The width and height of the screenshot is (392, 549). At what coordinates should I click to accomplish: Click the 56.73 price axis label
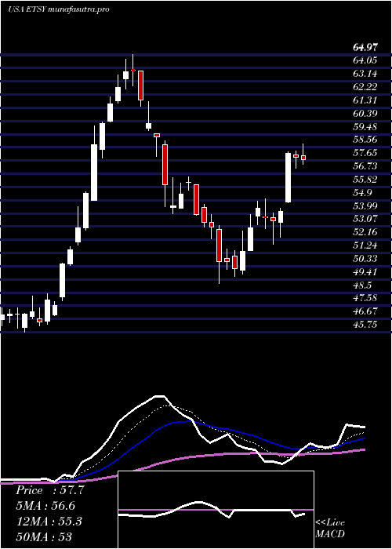pyautogui.click(x=365, y=166)
